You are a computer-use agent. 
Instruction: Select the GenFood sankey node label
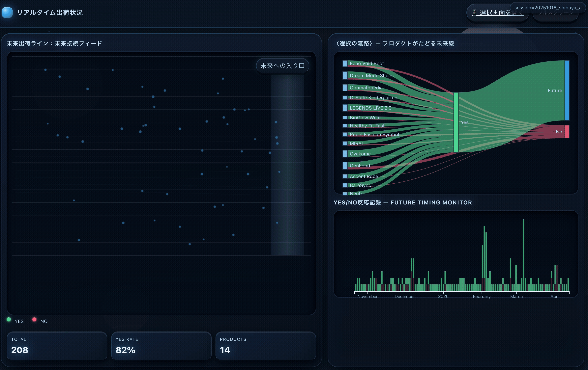click(x=360, y=166)
